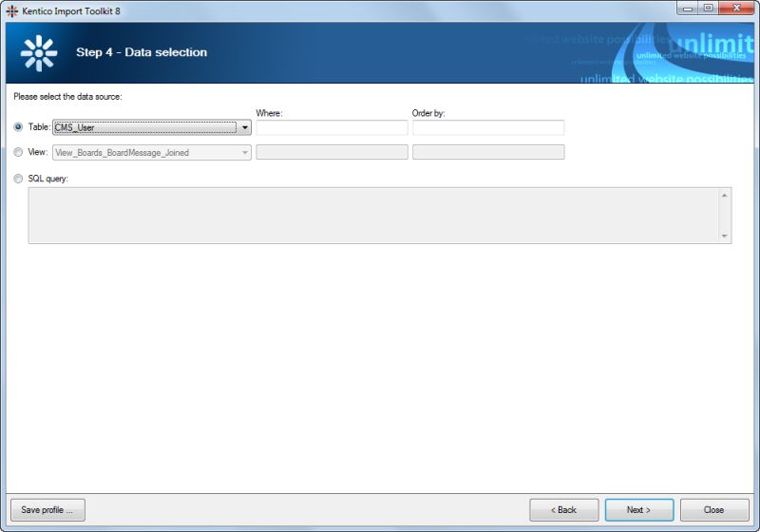Maximize the Kentico Import Toolkit window

coord(708,9)
